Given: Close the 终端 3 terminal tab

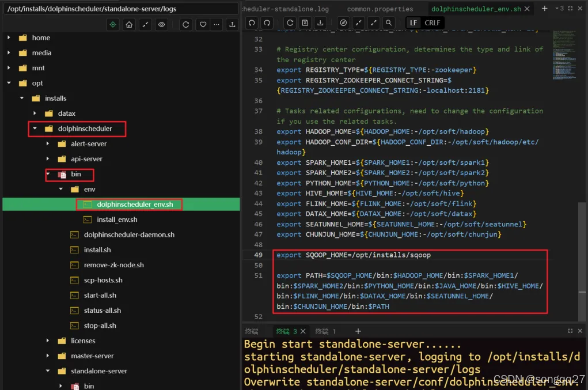Looking at the screenshot, I should pos(303,331).
